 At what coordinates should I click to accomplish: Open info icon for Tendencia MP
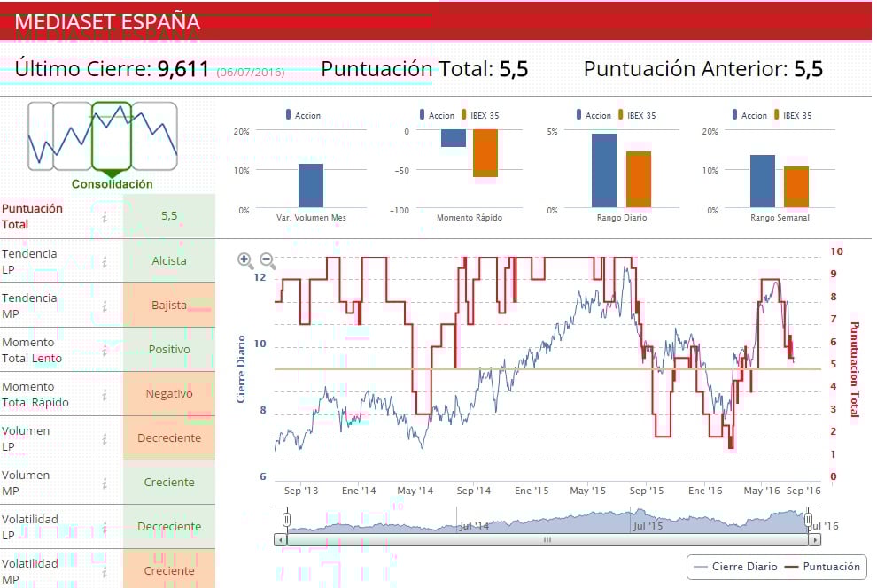coord(105,306)
